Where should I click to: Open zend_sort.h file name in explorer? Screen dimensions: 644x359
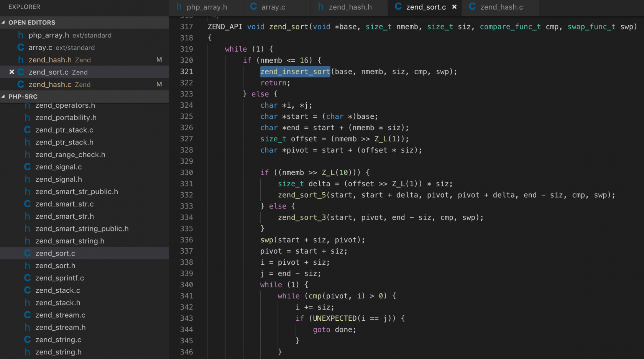(55, 266)
